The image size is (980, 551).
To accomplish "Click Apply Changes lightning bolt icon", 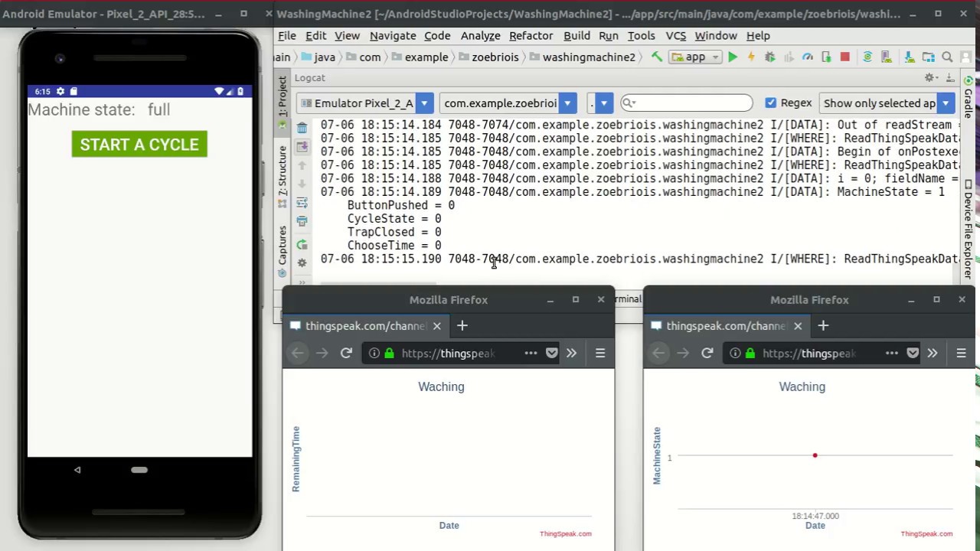I will pyautogui.click(x=751, y=57).
